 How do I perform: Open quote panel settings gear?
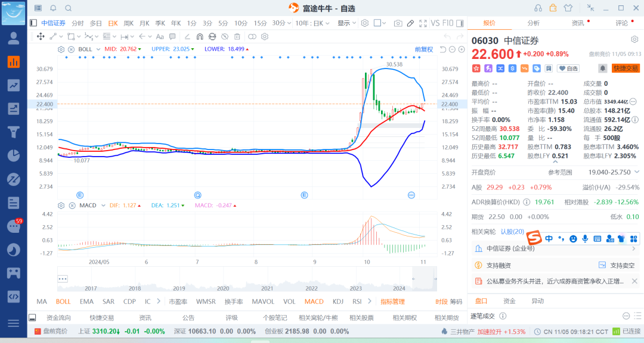click(x=634, y=39)
